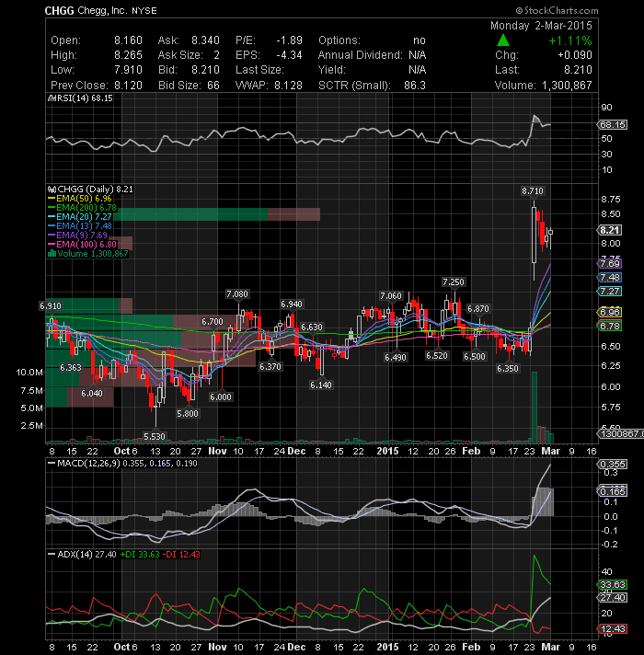The height and width of the screenshot is (655, 644).
Task: Click the Annual Dividend N/A value
Action: pyautogui.click(x=418, y=55)
